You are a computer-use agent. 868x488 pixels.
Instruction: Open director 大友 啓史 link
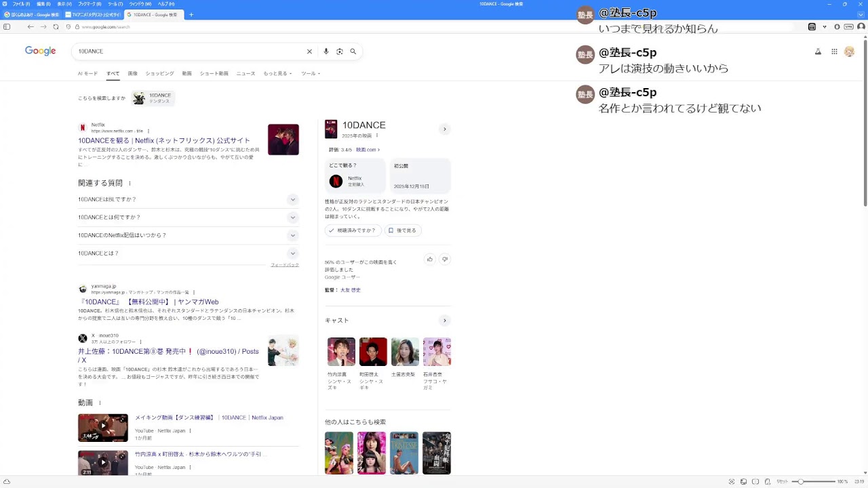click(351, 290)
